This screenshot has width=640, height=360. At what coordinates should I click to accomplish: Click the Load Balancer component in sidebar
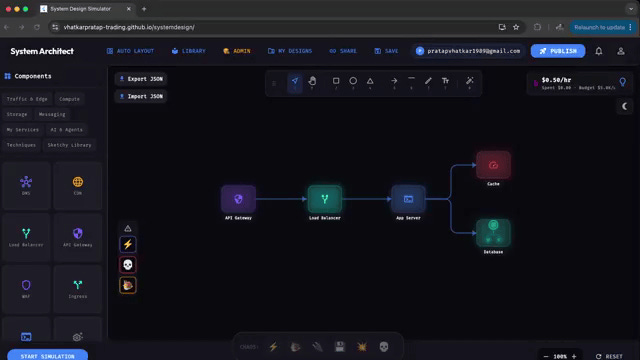point(26,237)
